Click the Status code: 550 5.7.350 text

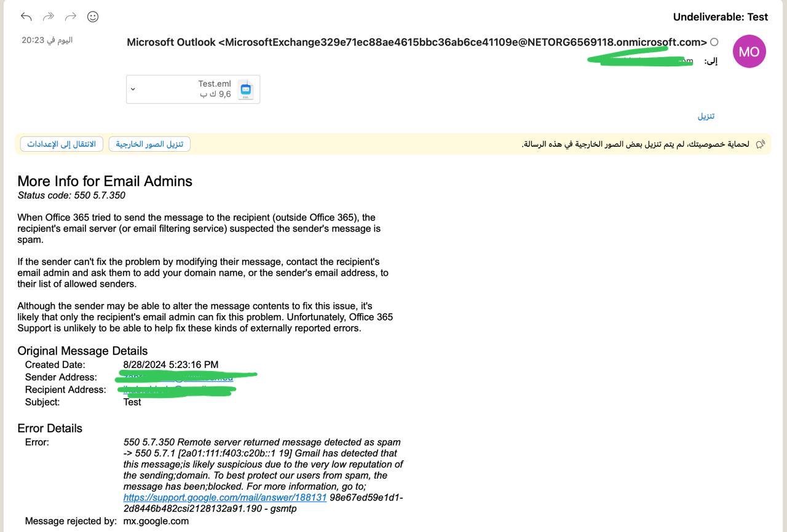71,195
